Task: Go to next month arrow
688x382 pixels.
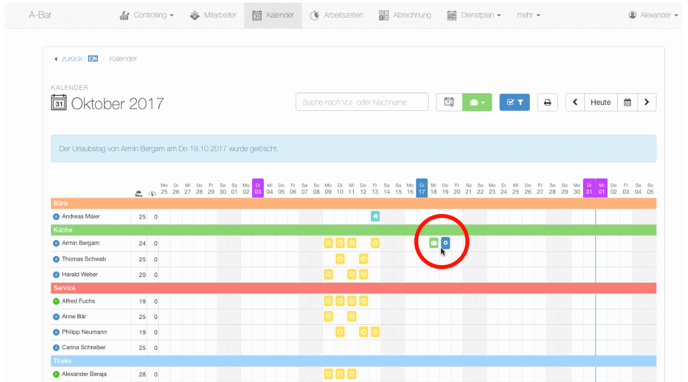Action: tap(647, 102)
